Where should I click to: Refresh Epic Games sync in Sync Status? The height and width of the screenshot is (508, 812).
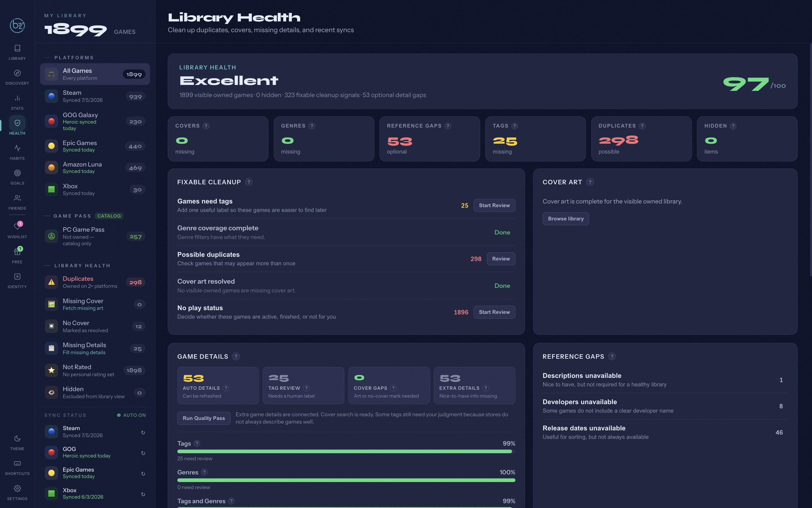[x=143, y=473]
